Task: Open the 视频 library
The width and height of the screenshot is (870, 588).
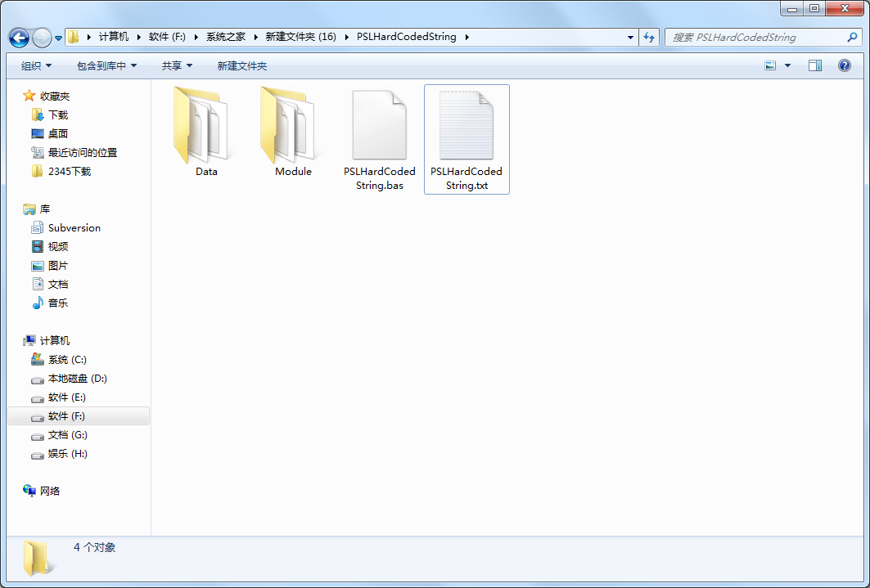Action: coord(58,247)
